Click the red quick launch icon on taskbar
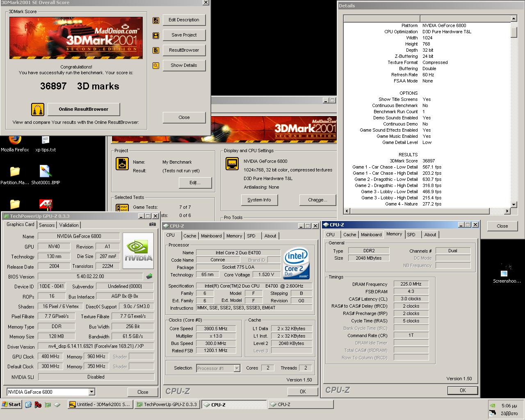This screenshot has height=420, width=525. coord(38,404)
